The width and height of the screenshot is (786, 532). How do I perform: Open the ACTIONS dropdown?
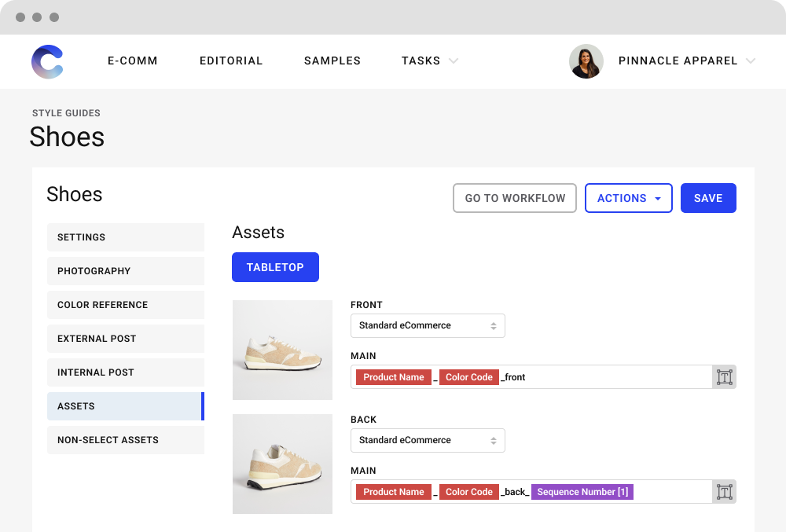(628, 198)
